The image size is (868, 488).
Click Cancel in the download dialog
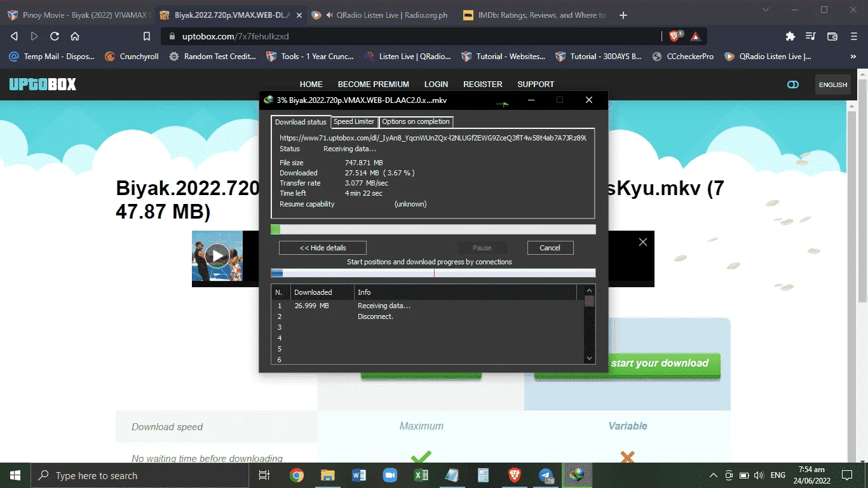(x=550, y=248)
